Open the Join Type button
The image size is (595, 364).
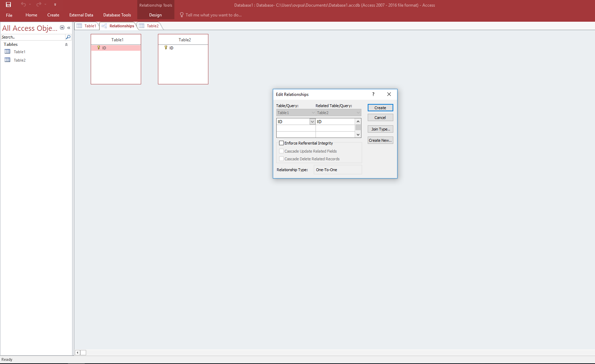click(380, 129)
